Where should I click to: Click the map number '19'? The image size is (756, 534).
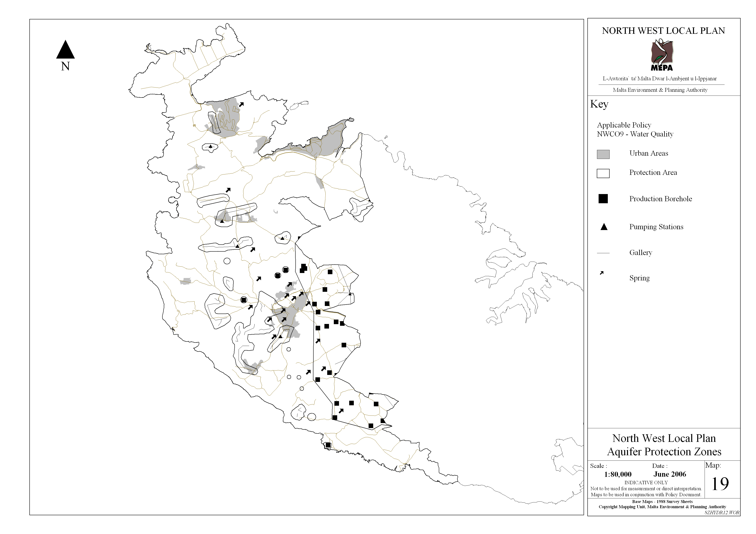point(720,484)
